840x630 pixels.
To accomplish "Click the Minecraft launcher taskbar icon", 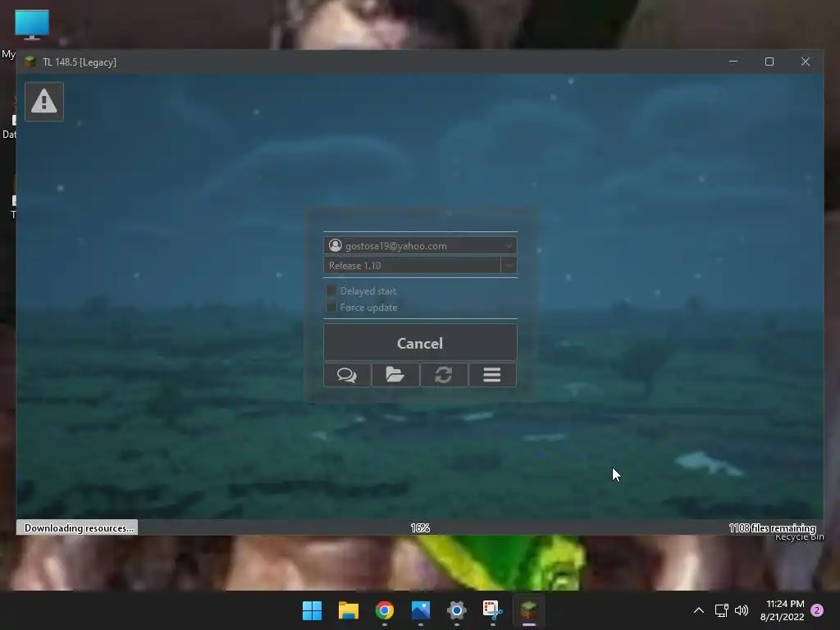I will click(529, 610).
